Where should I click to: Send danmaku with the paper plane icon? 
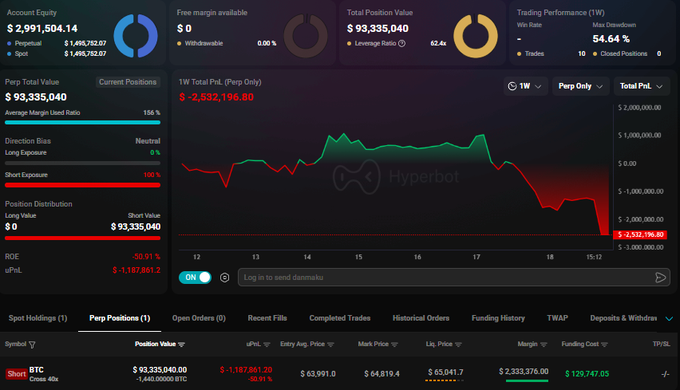[x=660, y=278]
